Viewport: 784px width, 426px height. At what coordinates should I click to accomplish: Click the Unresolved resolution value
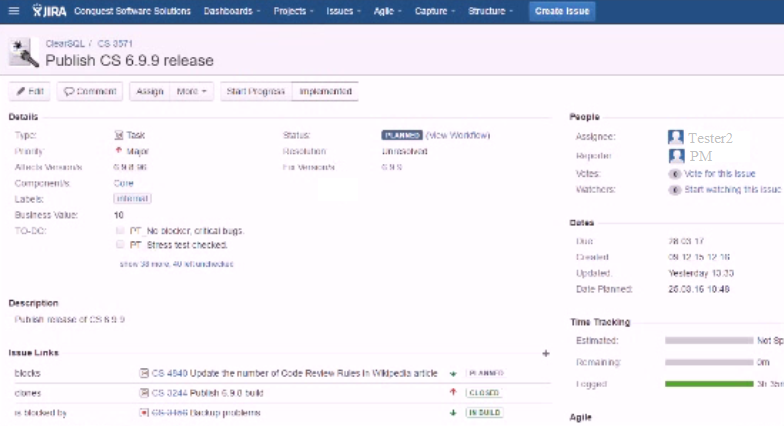404,151
